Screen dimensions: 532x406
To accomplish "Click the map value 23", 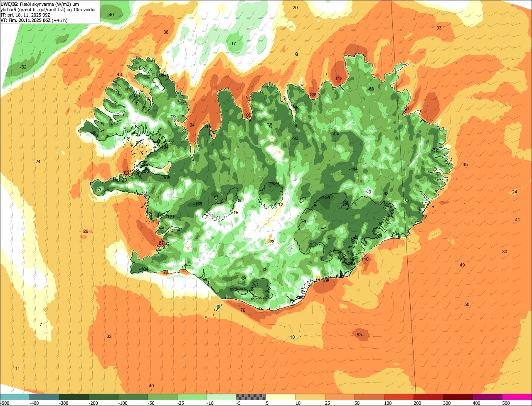I will click(x=272, y=242).
